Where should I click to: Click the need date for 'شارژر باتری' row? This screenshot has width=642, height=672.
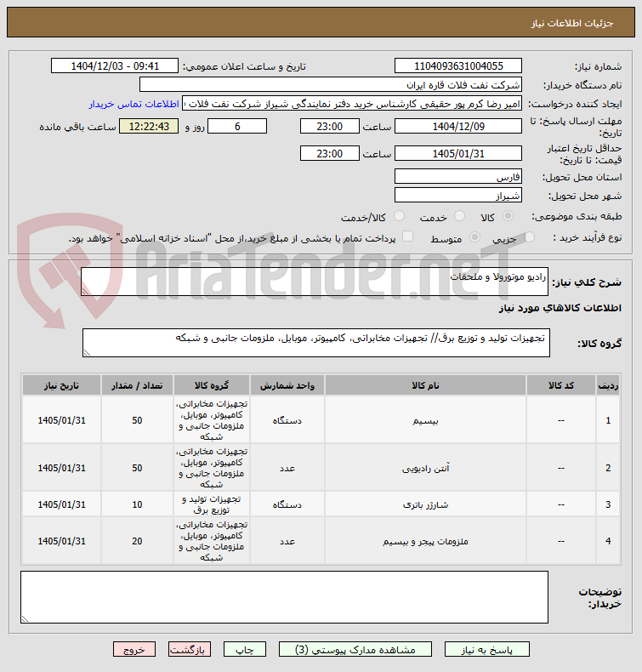[61, 504]
